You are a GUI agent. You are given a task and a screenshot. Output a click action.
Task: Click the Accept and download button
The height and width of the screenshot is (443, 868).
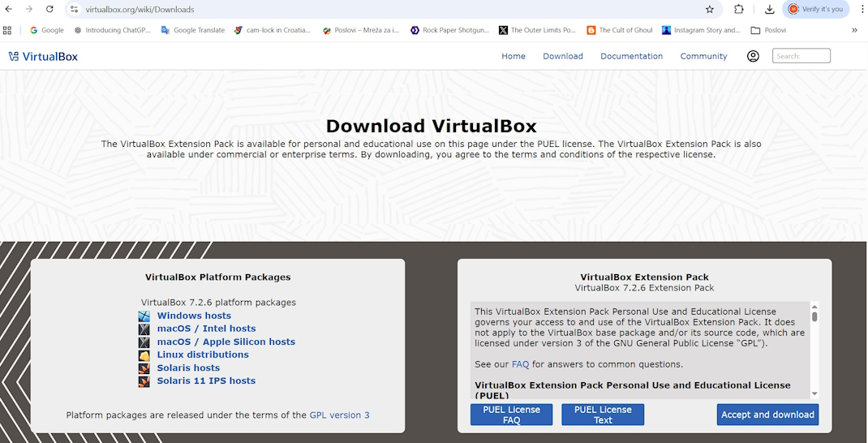coord(767,415)
